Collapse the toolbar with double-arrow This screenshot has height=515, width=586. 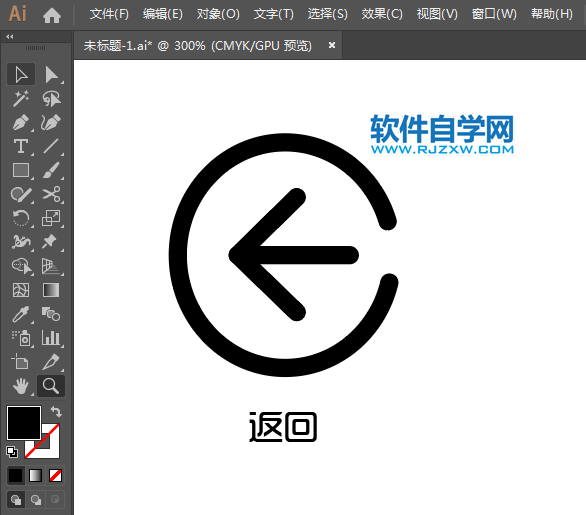[x=10, y=36]
